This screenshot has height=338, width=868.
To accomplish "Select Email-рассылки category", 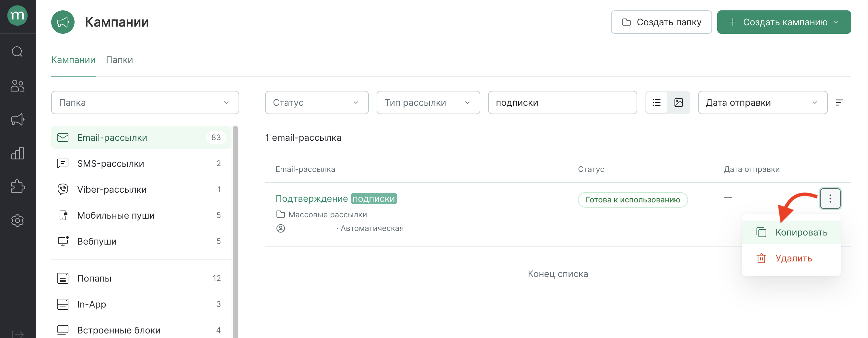I will [x=141, y=138].
